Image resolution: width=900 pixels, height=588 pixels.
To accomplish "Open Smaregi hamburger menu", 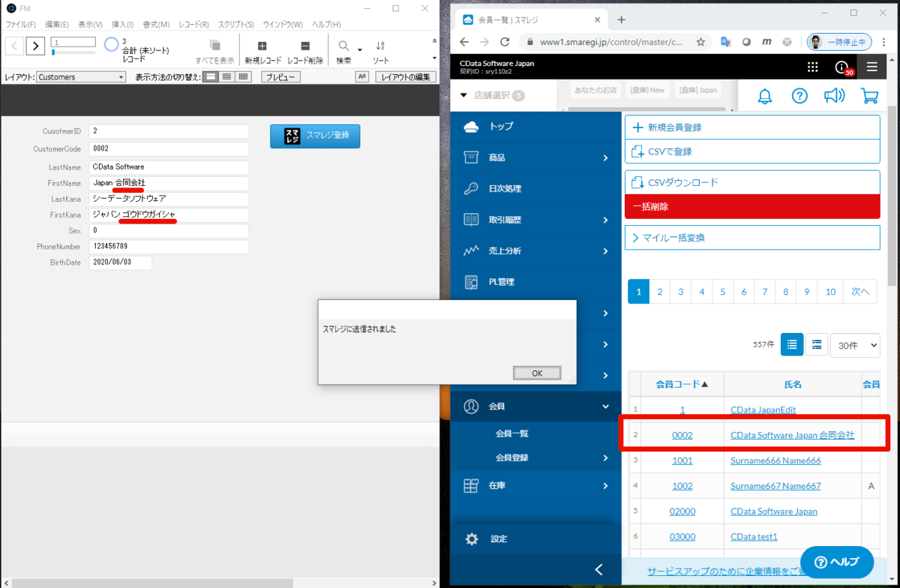I will pyautogui.click(x=871, y=67).
